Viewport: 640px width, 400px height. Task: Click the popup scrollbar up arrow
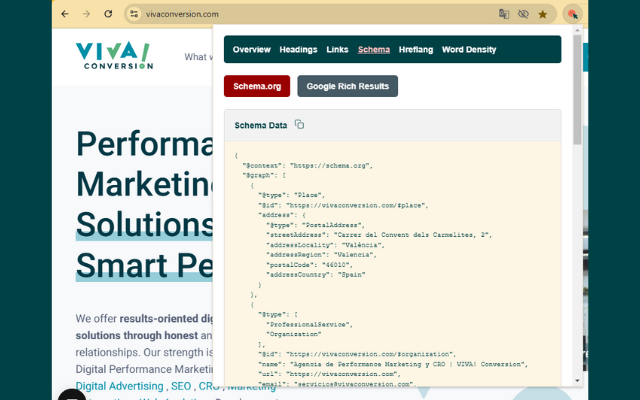coord(577,30)
